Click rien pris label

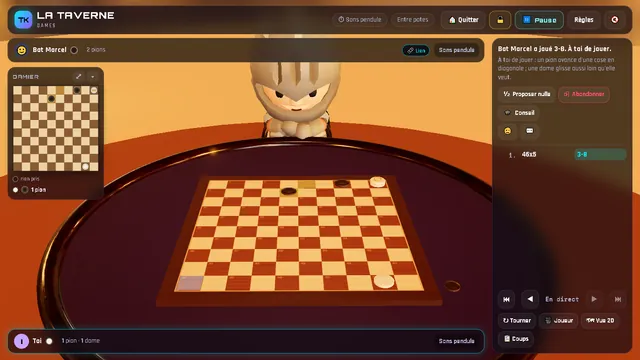coord(29,179)
